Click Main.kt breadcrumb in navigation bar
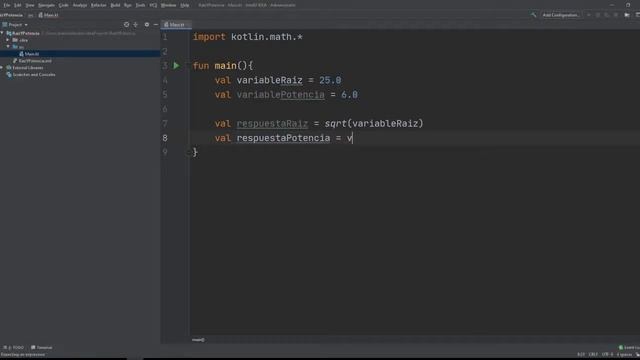Image resolution: width=640 pixels, height=360 pixels. 48,15
